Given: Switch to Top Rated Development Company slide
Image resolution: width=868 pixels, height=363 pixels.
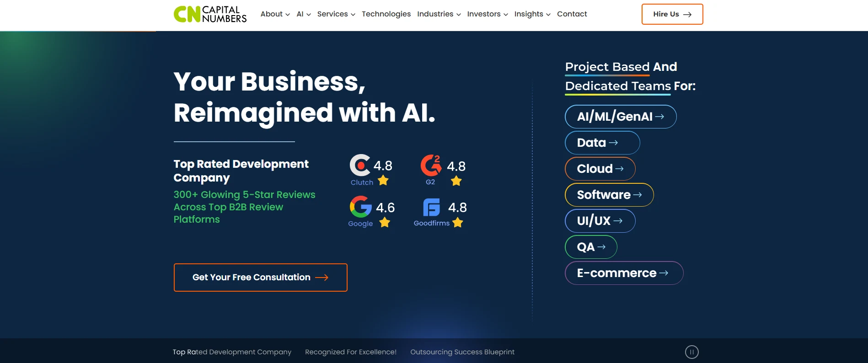Looking at the screenshot, I should [232, 352].
